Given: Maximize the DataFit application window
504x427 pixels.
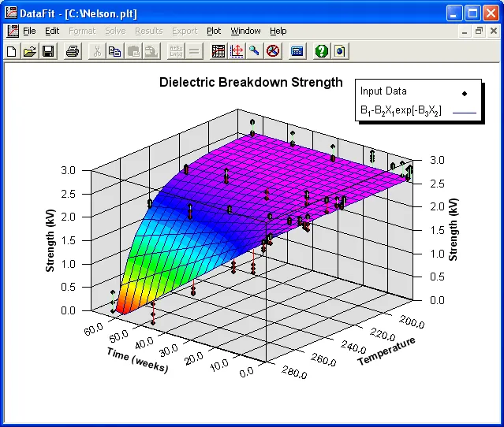Looking at the screenshot, I should 472,13.
